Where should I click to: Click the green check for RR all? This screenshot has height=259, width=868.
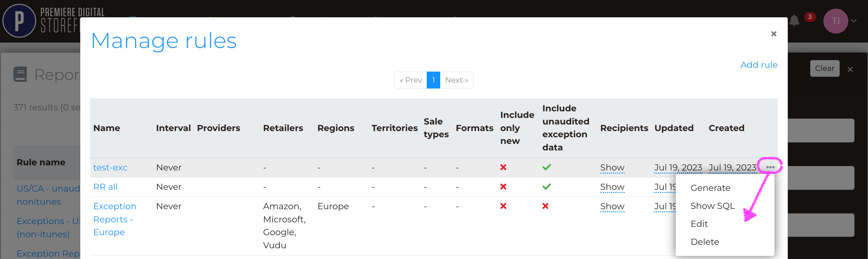click(x=547, y=187)
